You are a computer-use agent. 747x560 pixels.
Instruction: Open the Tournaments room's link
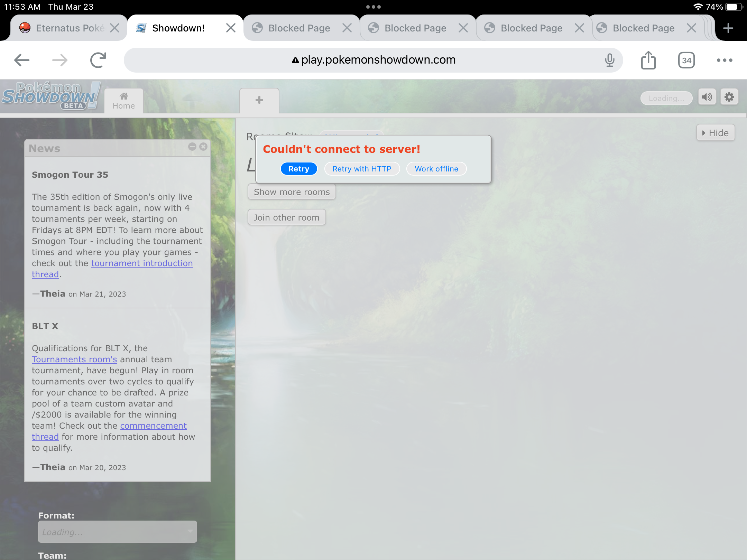click(x=74, y=359)
